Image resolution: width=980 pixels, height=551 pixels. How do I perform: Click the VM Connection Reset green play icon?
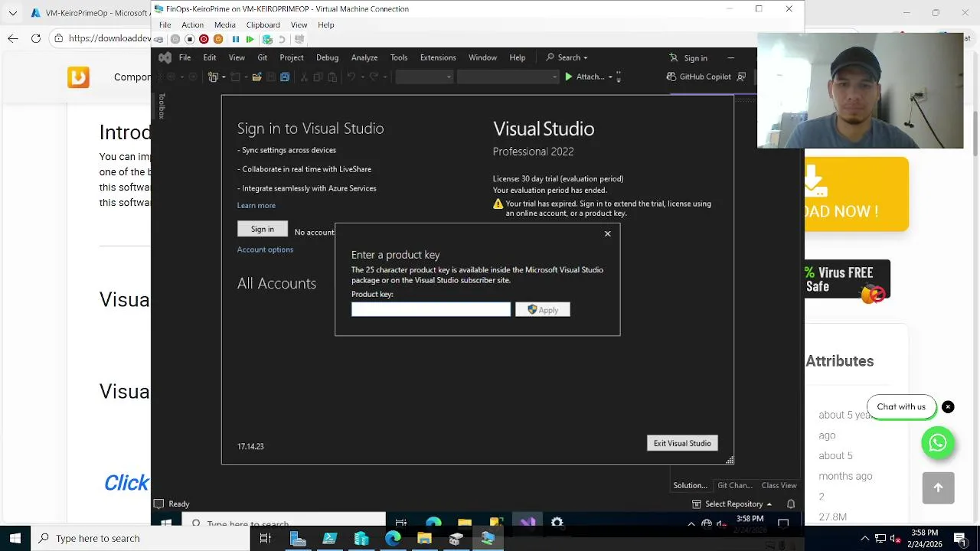coord(250,39)
